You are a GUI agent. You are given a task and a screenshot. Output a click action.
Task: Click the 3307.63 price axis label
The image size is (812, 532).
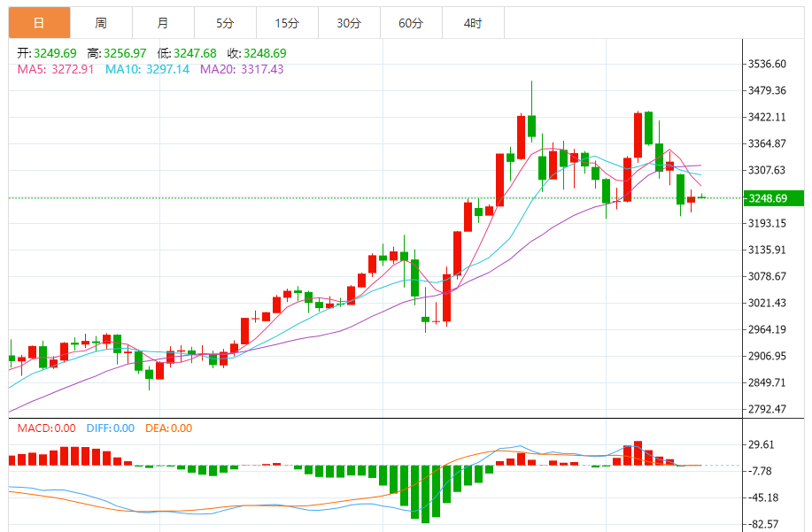pyautogui.click(x=767, y=170)
